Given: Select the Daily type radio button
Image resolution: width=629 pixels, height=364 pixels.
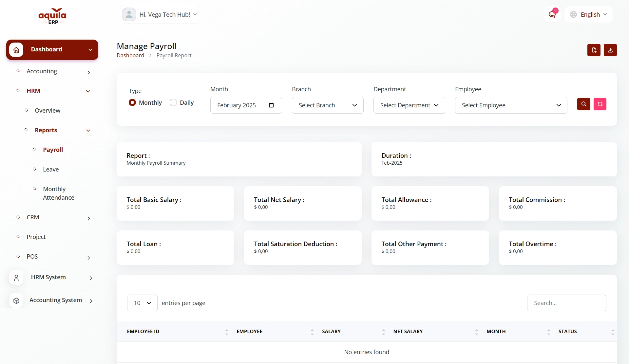Looking at the screenshot, I should tap(173, 102).
